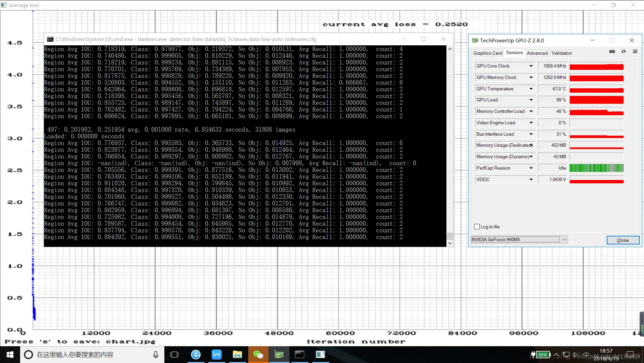Open Task View on the taskbar

(174, 355)
